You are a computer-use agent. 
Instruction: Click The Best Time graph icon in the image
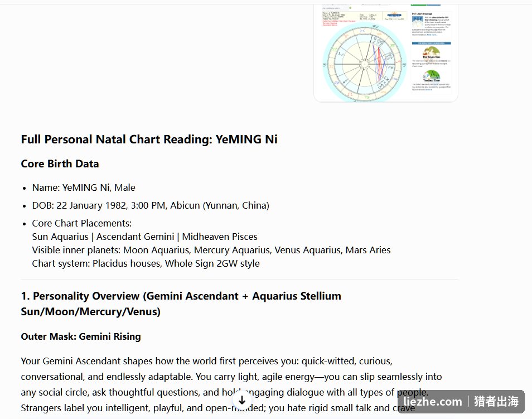pos(431,75)
